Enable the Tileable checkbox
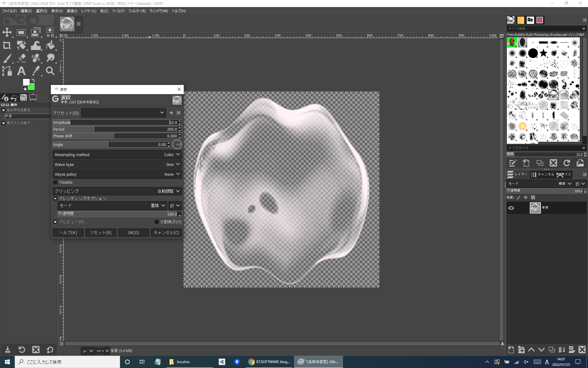The width and height of the screenshot is (588, 368). click(x=55, y=182)
